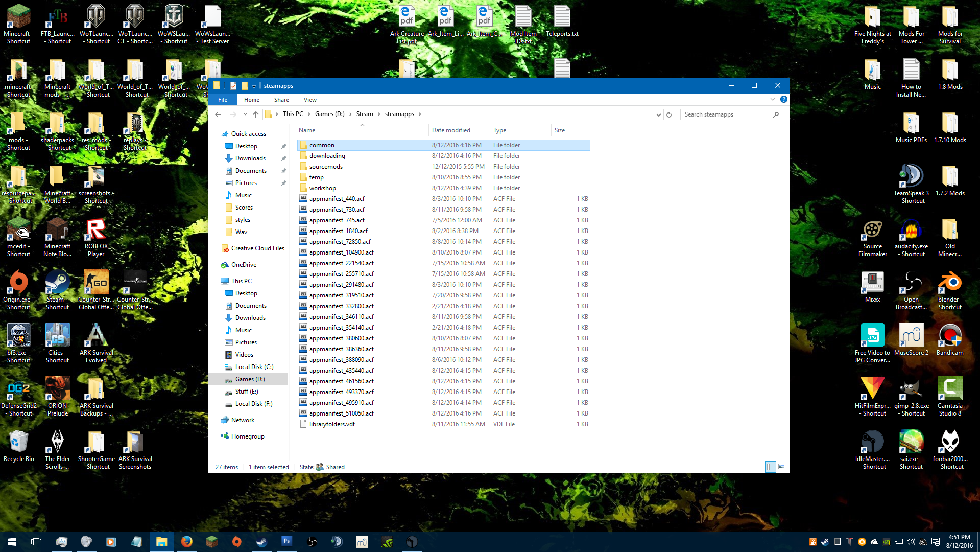Image resolution: width=980 pixels, height=552 pixels.
Task: Click the Up directory arrow in Explorer
Action: pyautogui.click(x=256, y=114)
